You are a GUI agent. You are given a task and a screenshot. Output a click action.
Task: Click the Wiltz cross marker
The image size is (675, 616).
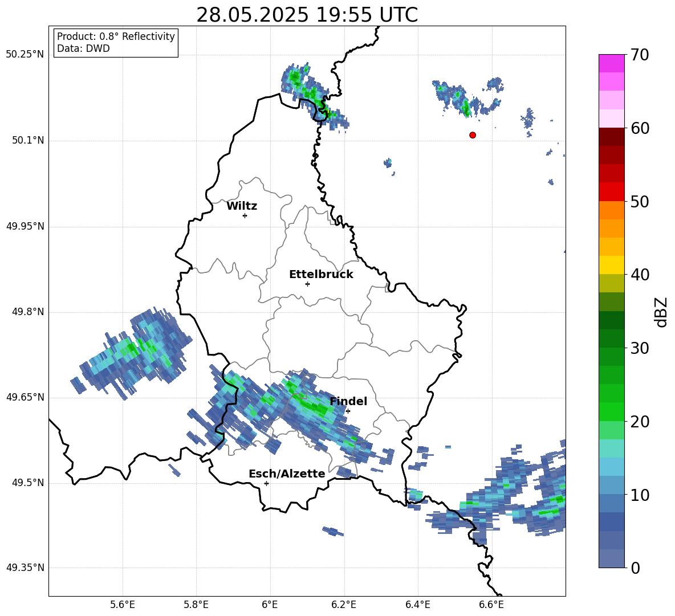point(245,215)
